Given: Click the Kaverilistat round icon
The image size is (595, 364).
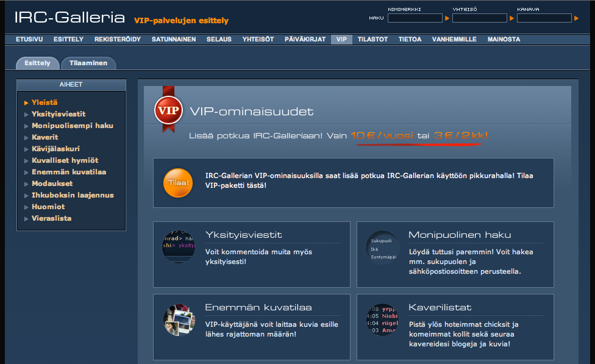Looking at the screenshot, I should click(x=382, y=319).
